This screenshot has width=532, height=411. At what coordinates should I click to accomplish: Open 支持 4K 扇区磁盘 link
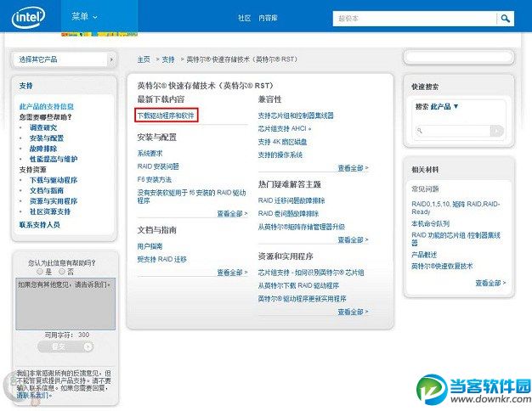(282, 142)
